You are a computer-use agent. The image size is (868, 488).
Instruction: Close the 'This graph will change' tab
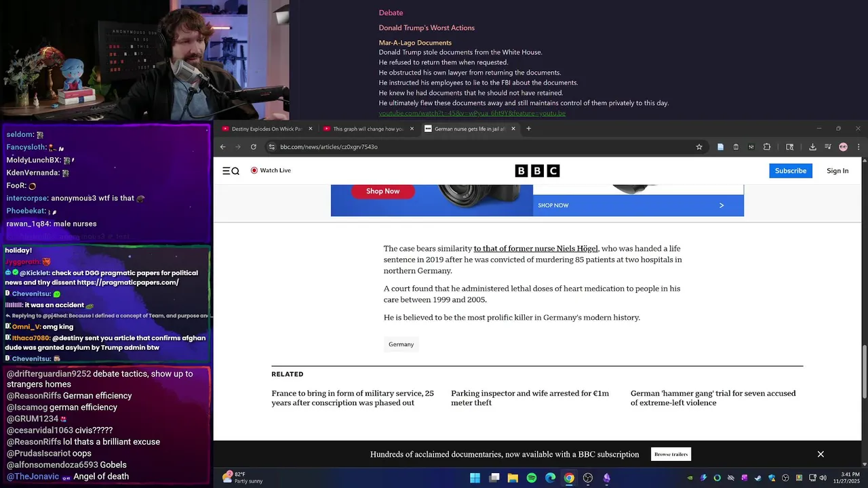[412, 129]
